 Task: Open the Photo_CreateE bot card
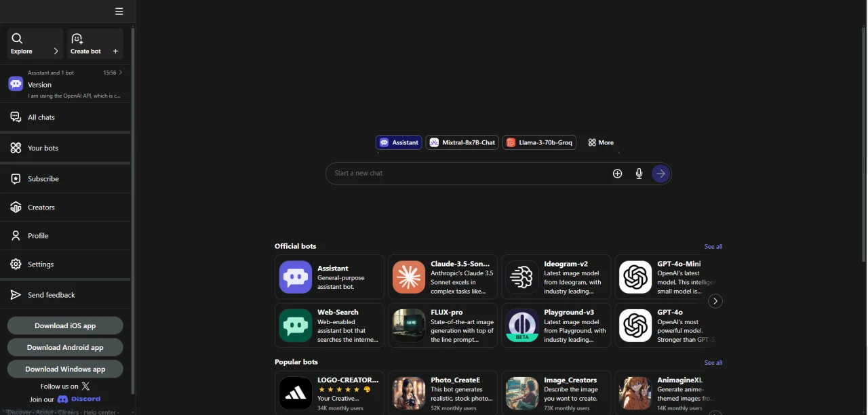pyautogui.click(x=443, y=393)
